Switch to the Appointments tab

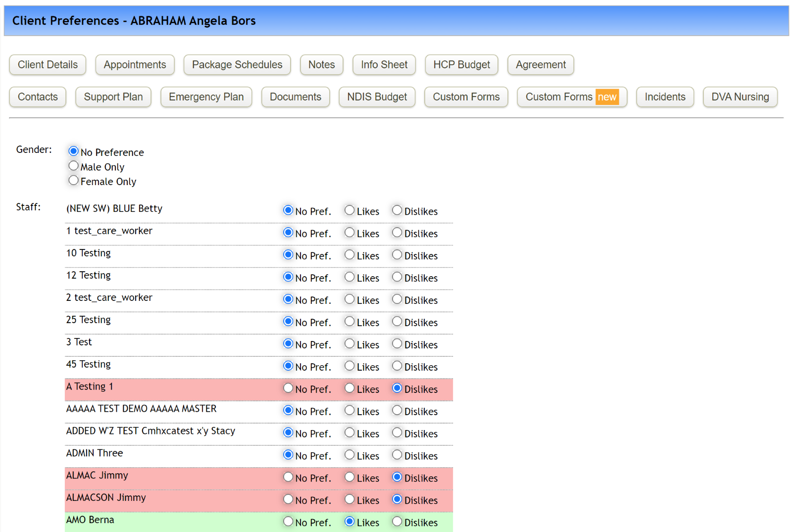point(135,64)
